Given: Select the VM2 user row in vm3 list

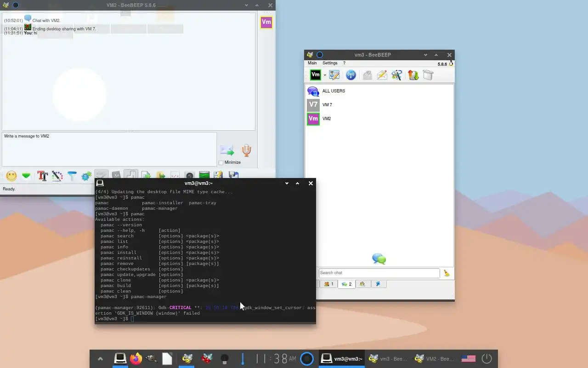Looking at the screenshot, I should tap(379, 119).
